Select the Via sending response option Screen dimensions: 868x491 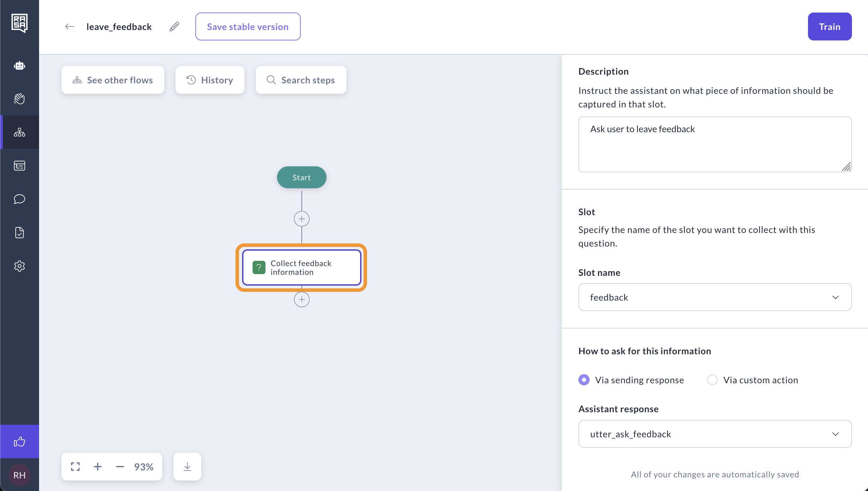pyautogui.click(x=584, y=380)
